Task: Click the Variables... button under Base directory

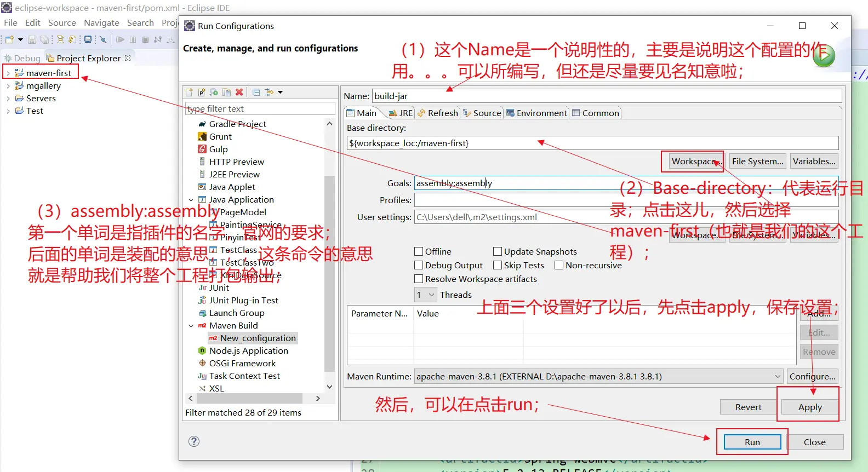Action: tap(814, 162)
